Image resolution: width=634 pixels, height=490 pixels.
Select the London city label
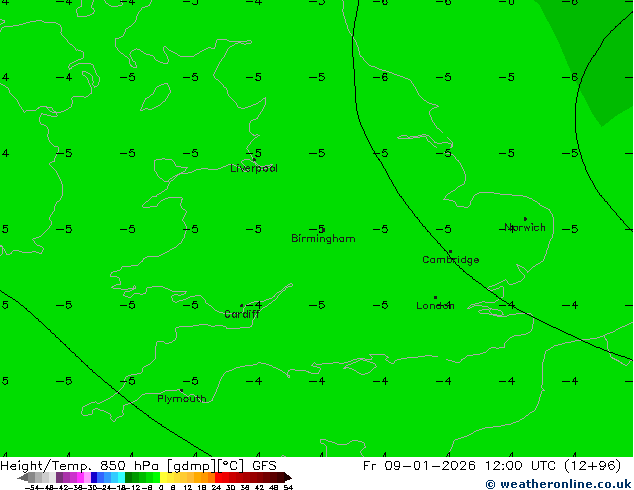[435, 306]
